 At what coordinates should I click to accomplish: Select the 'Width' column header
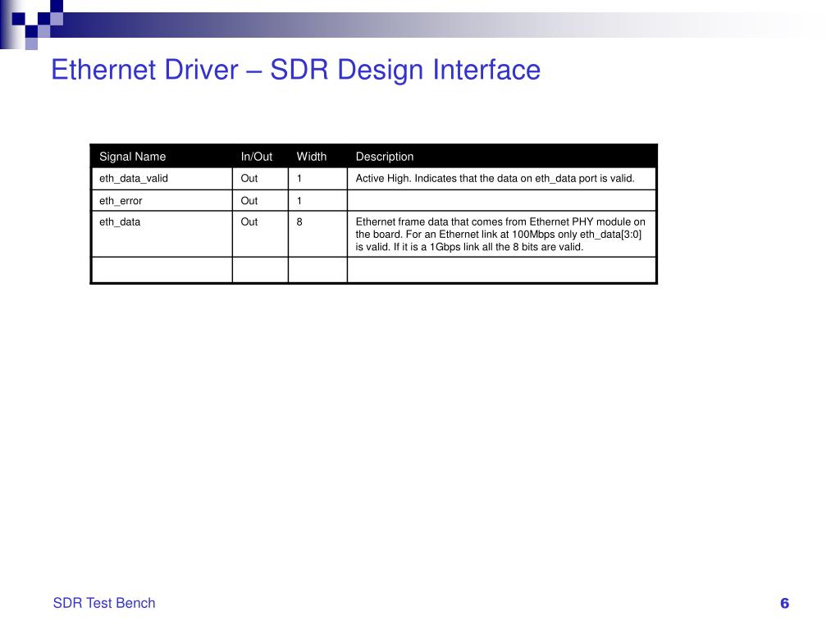tap(312, 156)
